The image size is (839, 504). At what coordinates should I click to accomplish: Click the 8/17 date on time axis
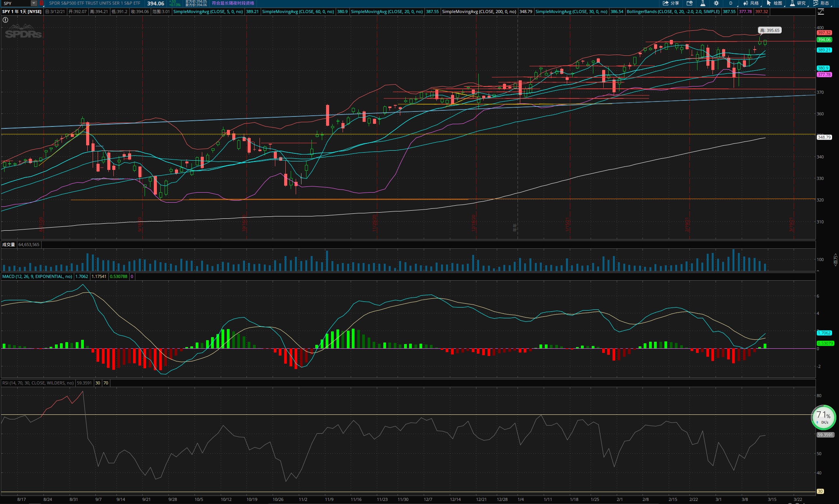click(x=22, y=499)
